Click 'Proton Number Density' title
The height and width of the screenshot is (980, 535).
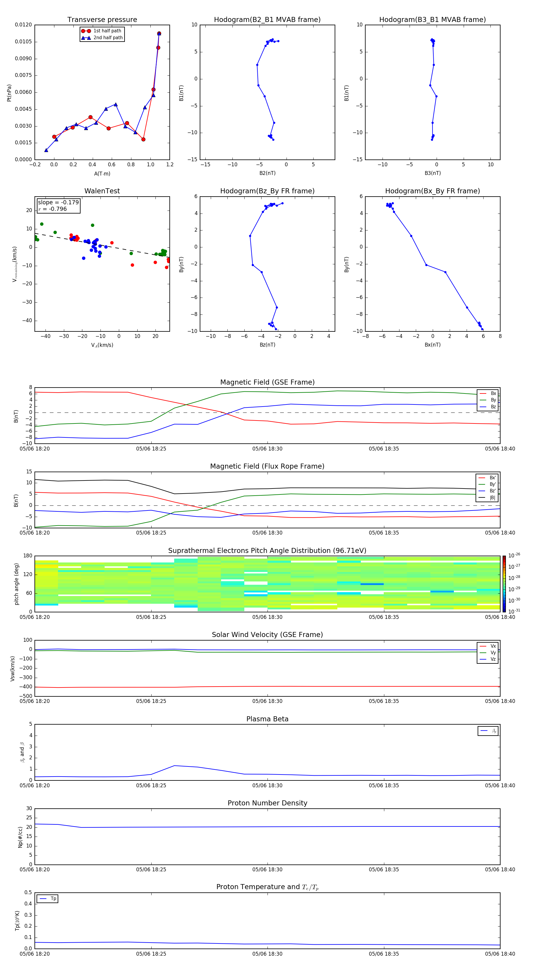[x=267, y=803]
